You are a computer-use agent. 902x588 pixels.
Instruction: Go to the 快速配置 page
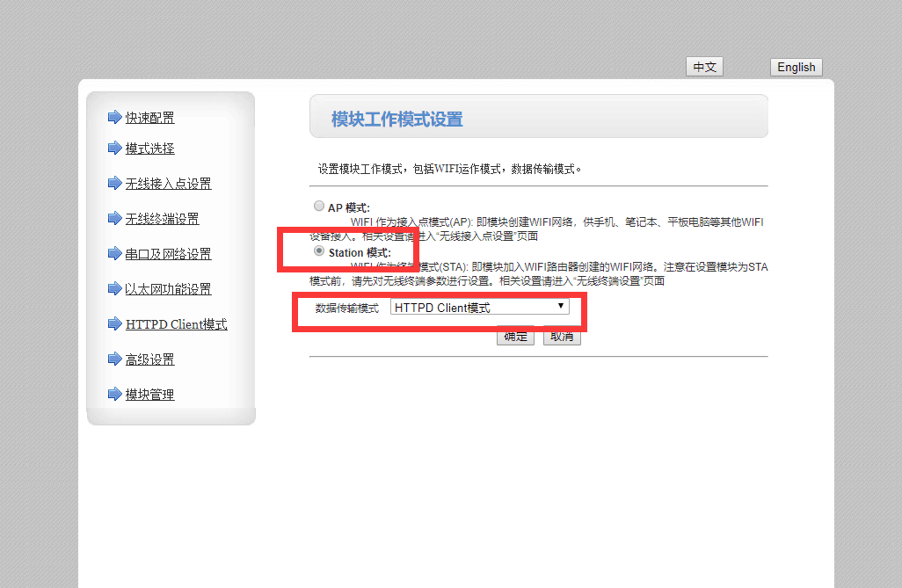coord(149,118)
